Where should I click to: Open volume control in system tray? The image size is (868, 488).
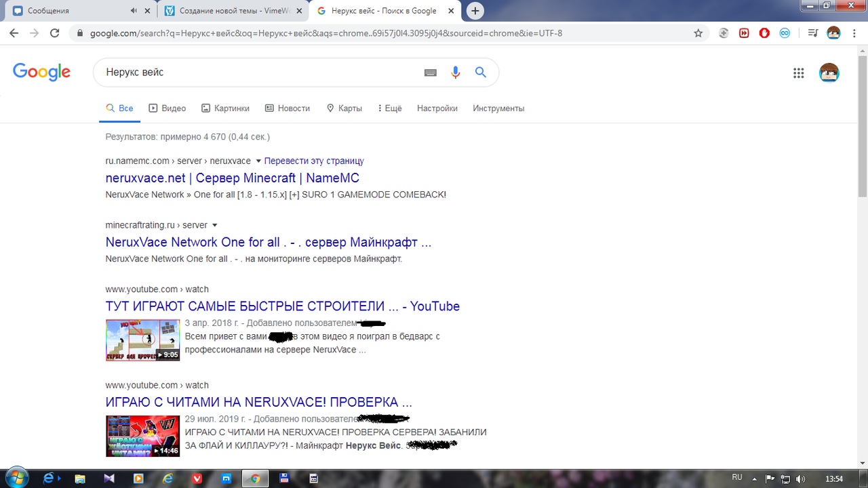[x=801, y=479]
